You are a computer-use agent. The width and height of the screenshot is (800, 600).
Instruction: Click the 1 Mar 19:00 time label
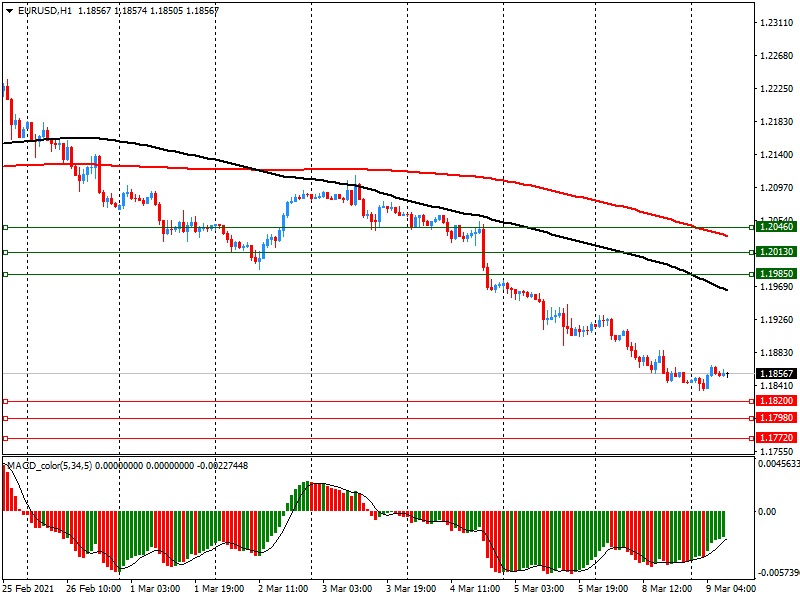(219, 588)
